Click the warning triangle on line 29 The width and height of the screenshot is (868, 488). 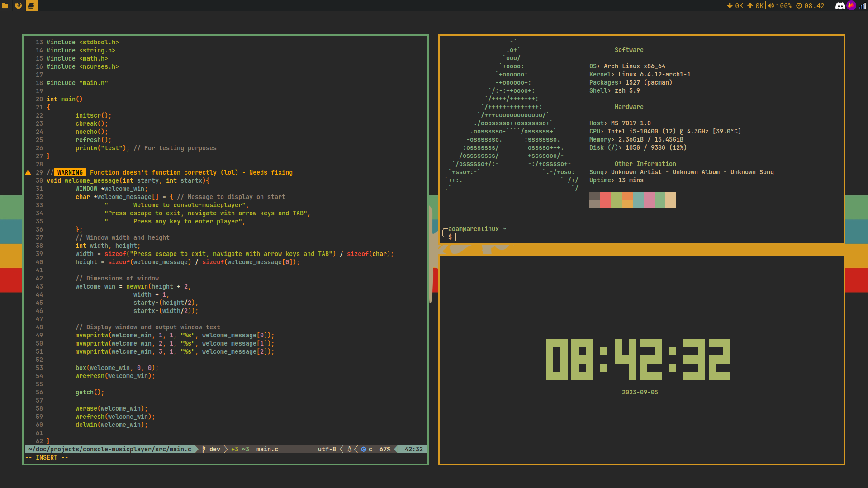28,173
